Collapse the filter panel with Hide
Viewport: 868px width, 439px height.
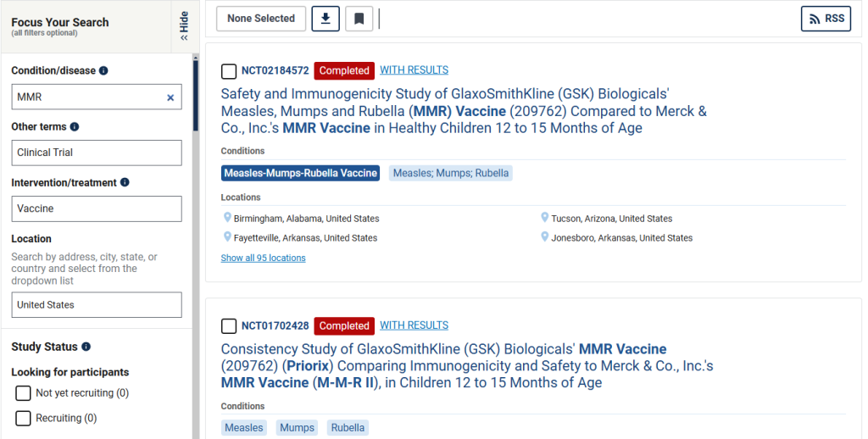184,26
